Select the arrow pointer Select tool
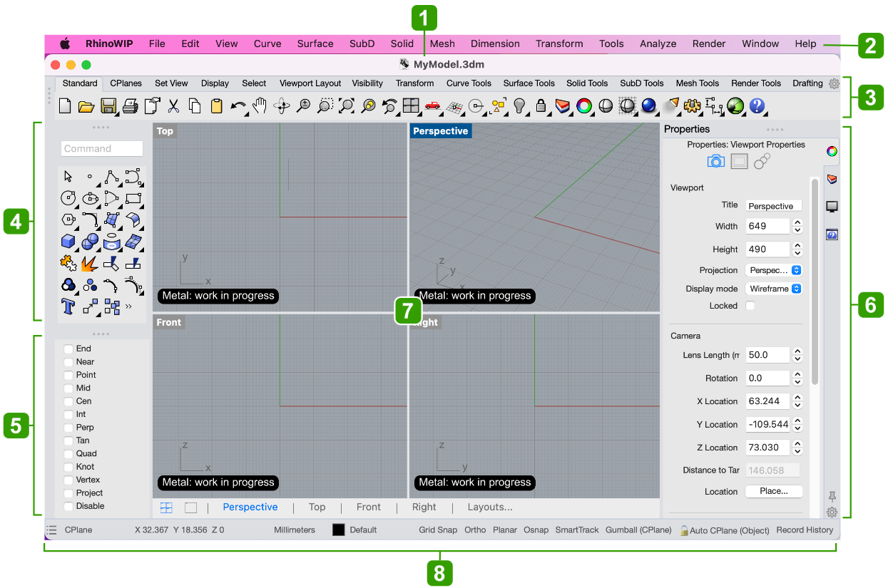This screenshot has height=588, width=888. tap(68, 177)
